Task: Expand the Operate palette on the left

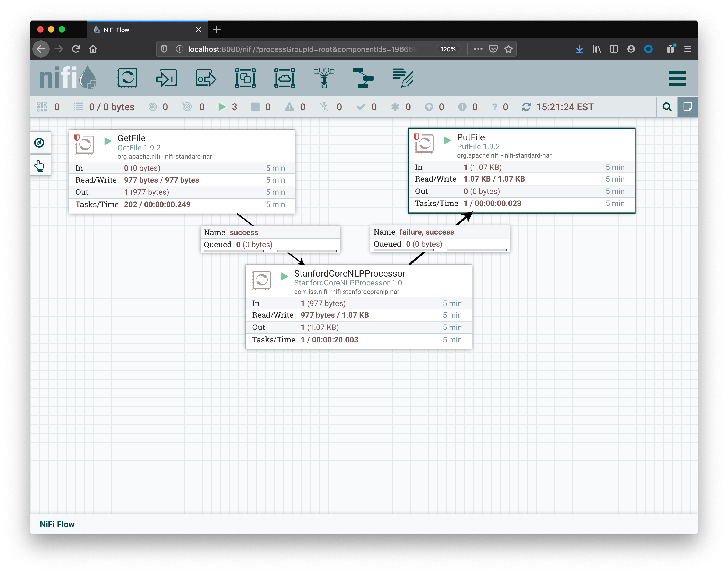Action: pyautogui.click(x=40, y=166)
